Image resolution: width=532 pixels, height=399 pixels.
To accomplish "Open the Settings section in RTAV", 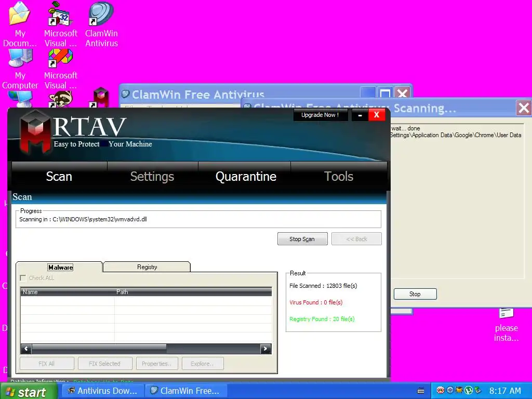I will [x=152, y=177].
